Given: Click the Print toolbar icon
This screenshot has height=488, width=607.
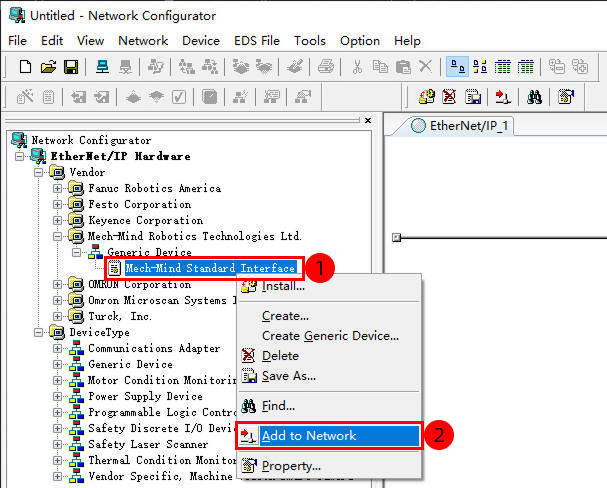Looking at the screenshot, I should 326,67.
